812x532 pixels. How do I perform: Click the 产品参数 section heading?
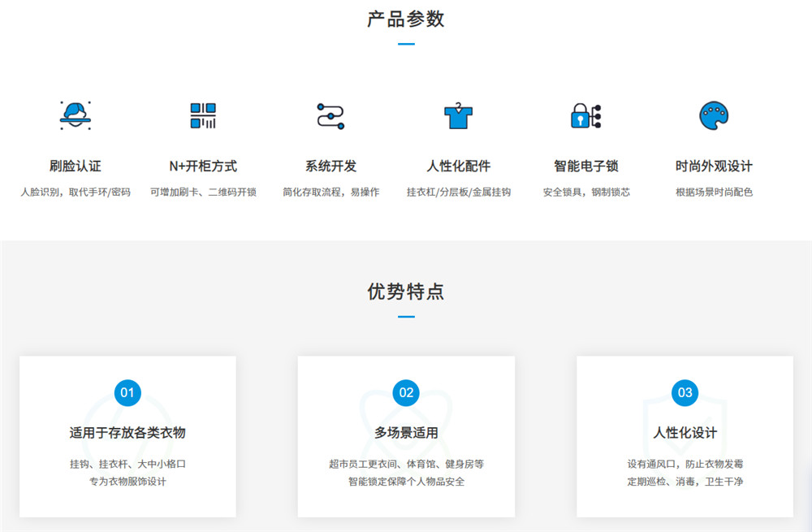coord(406,19)
